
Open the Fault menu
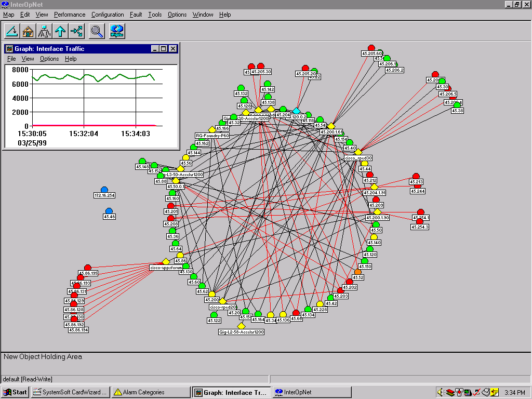click(136, 15)
